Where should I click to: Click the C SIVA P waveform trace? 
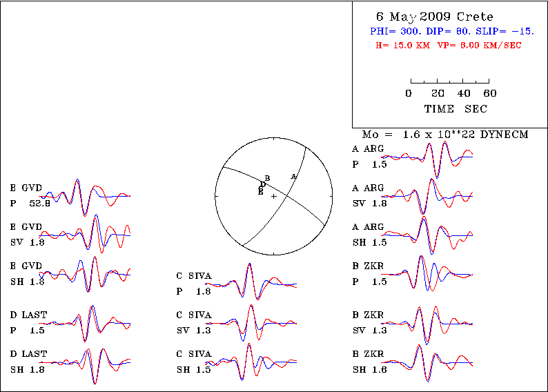pos(251,282)
